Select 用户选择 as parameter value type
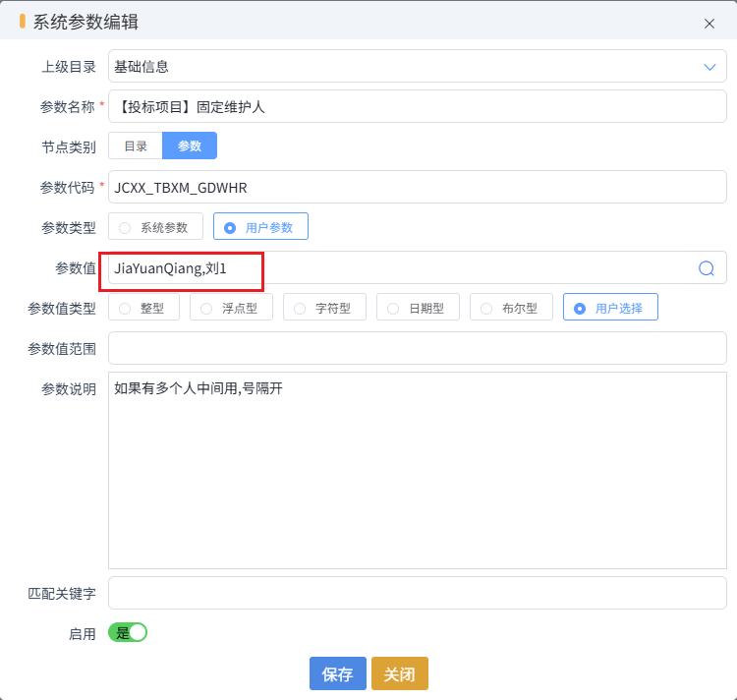Screen dimensions: 737x700 pyautogui.click(x=610, y=308)
